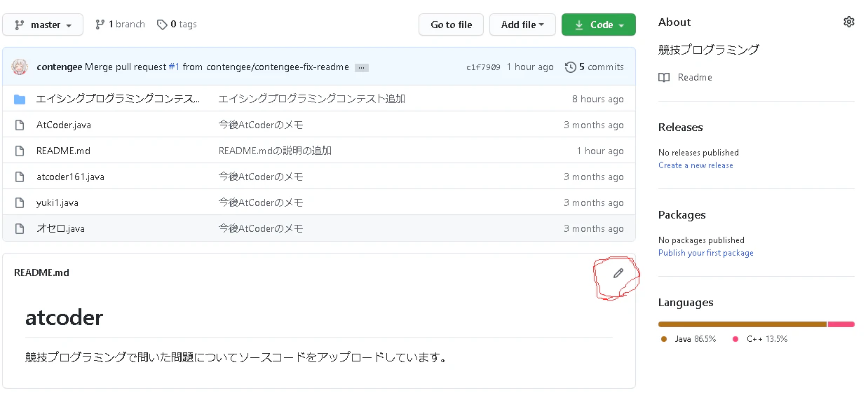Screen dimensions: 868x407
Task: Open the 1 branch link
Action: [120, 25]
